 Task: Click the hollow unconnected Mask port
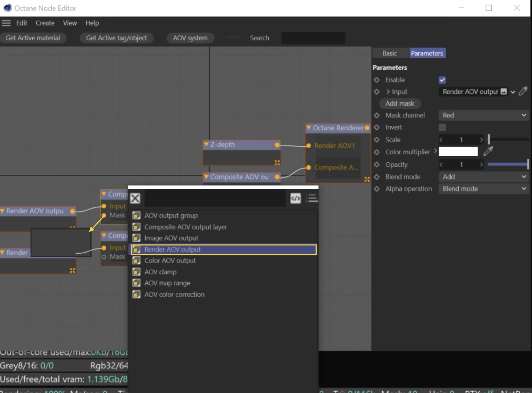pos(104,257)
